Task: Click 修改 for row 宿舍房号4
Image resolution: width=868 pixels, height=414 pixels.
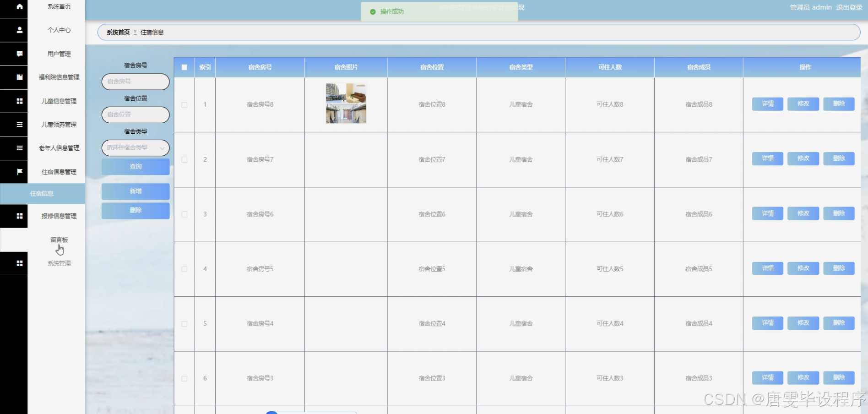Action: (803, 323)
